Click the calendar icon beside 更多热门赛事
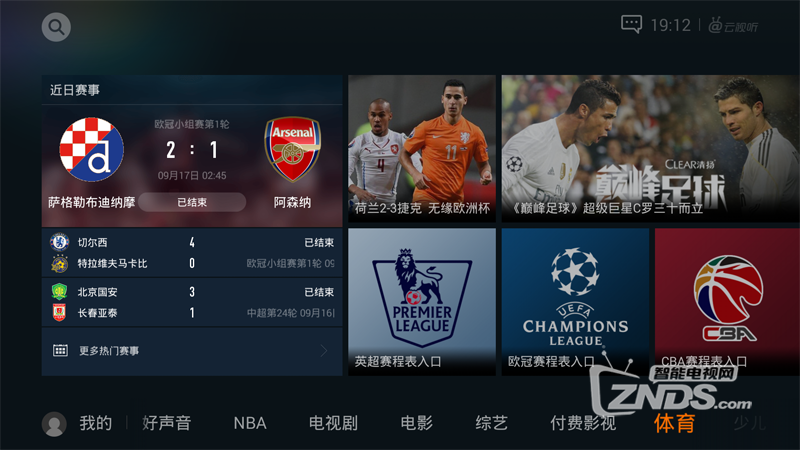This screenshot has width=800, height=450. pos(60,351)
